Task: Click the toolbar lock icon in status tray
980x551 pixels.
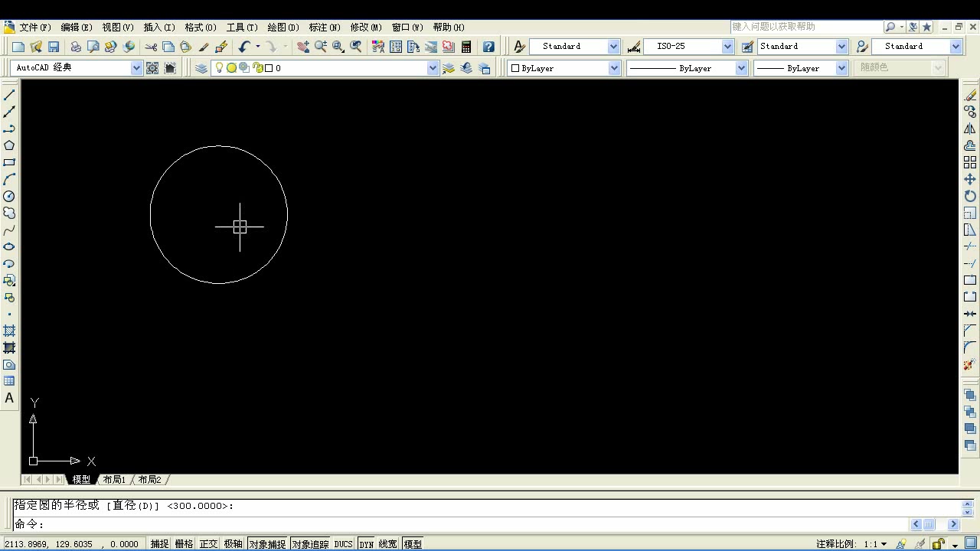Action: click(x=939, y=544)
